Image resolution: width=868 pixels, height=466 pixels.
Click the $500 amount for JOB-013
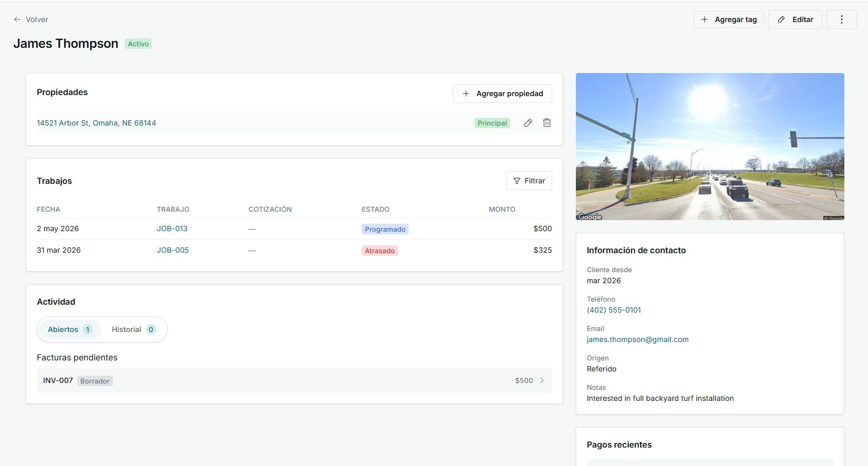click(x=543, y=229)
